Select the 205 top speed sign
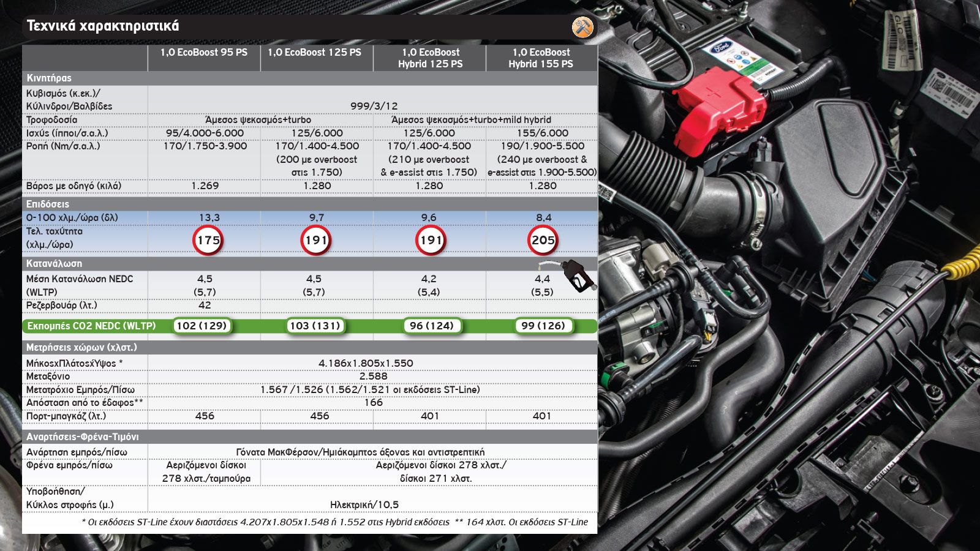 point(543,240)
